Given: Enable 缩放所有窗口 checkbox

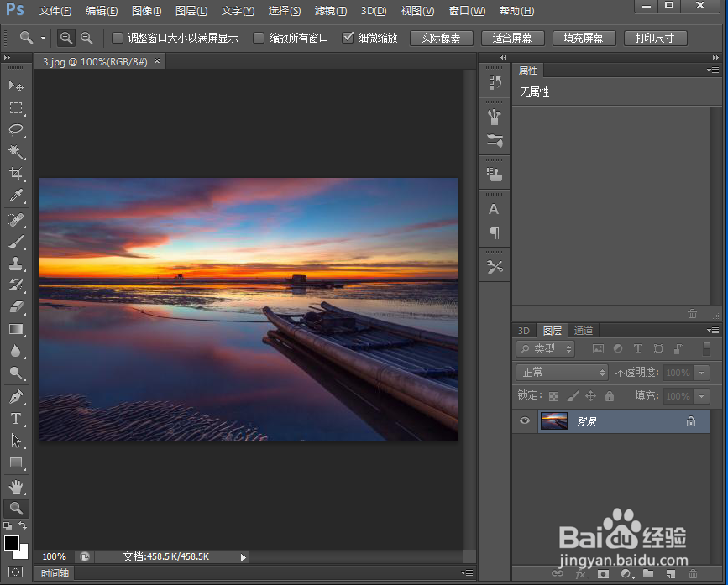Looking at the screenshot, I should tap(258, 38).
